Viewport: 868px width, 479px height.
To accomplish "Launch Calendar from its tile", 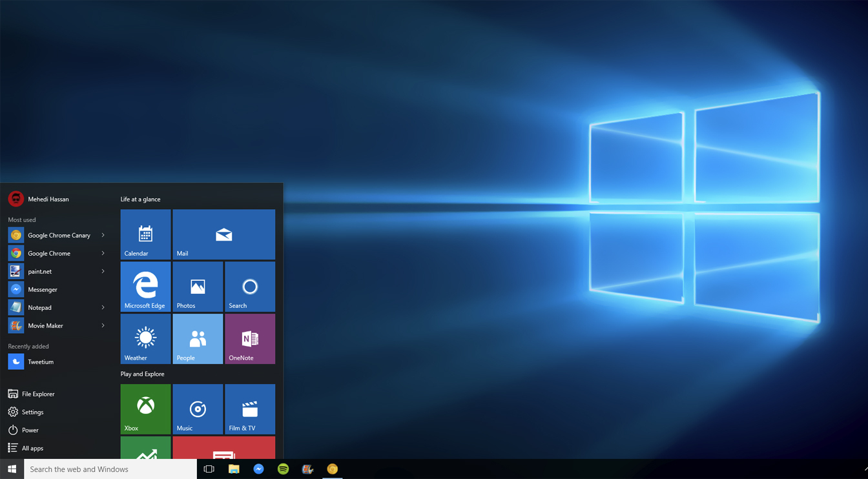I will pos(145,234).
